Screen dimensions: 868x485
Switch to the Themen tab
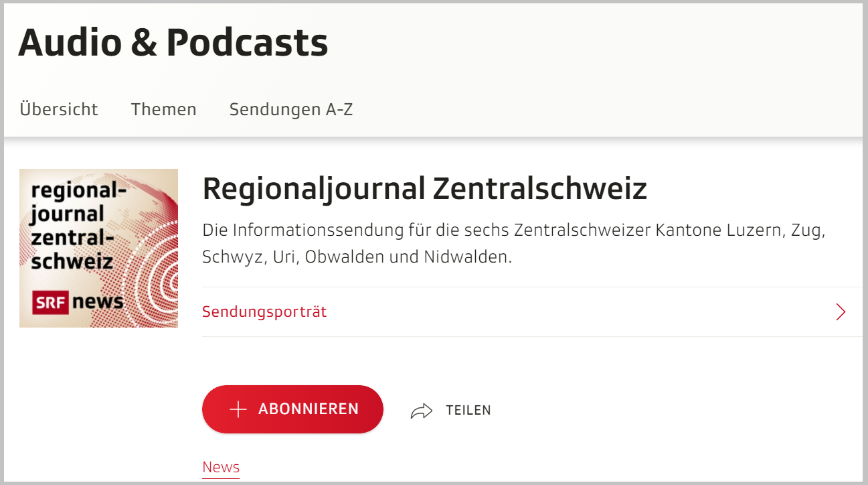pyautogui.click(x=164, y=109)
